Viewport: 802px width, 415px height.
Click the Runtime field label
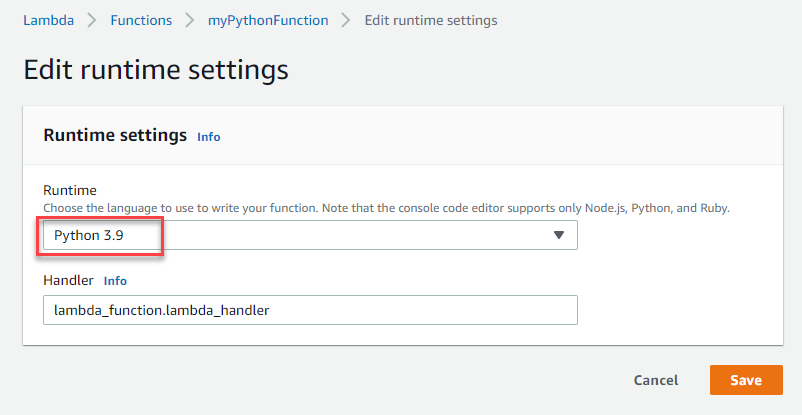point(69,190)
